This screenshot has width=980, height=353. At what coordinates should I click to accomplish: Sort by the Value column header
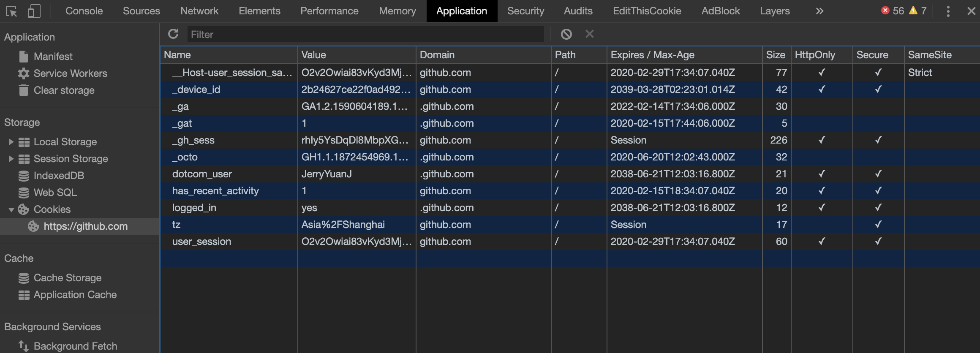coord(357,55)
